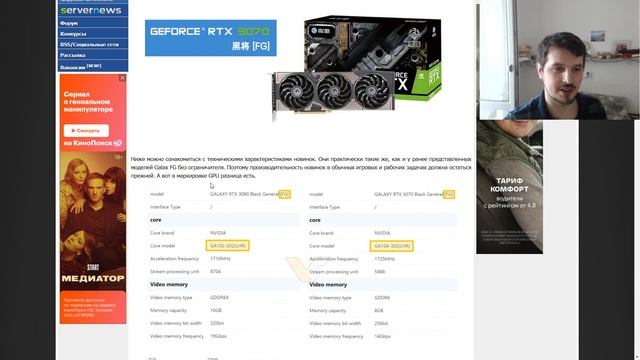Click 'NVIDIA' core brand in the RTX 3070 table
Screen dimensions: 640x360
[382, 233]
